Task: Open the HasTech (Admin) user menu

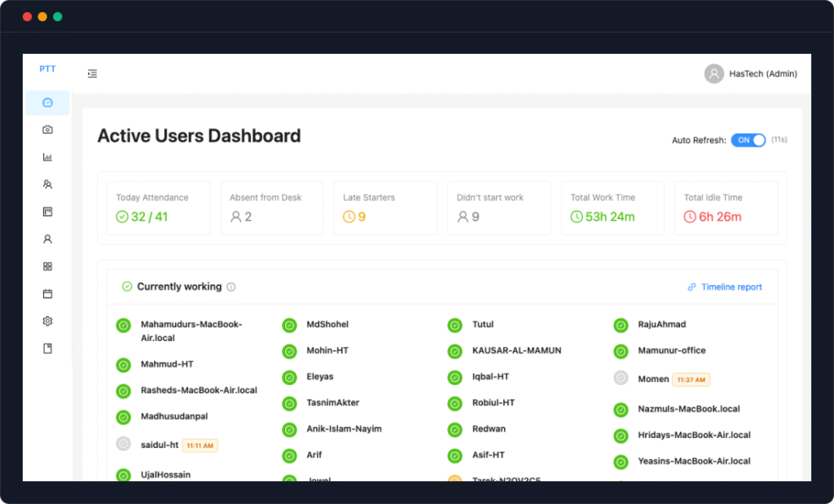Action: [x=750, y=74]
